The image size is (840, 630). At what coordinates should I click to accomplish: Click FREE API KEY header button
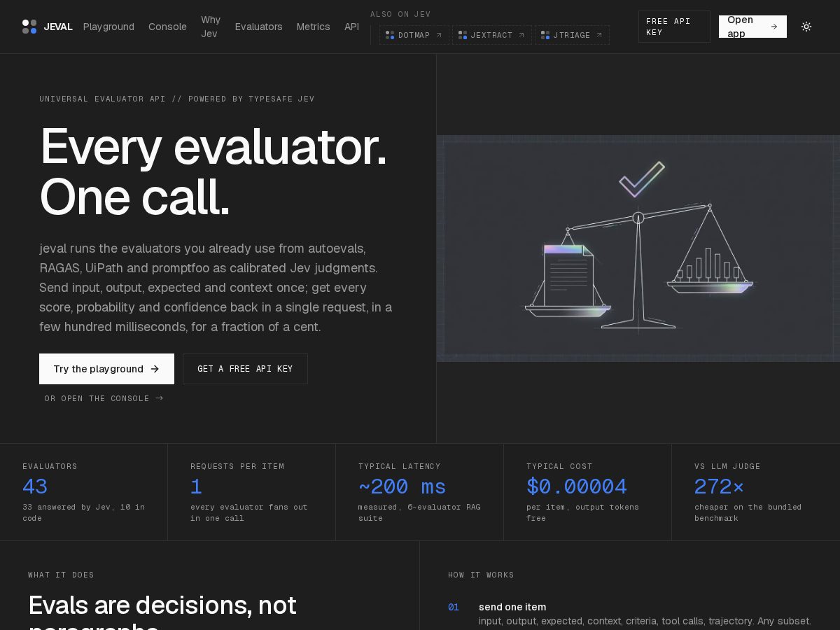click(674, 27)
